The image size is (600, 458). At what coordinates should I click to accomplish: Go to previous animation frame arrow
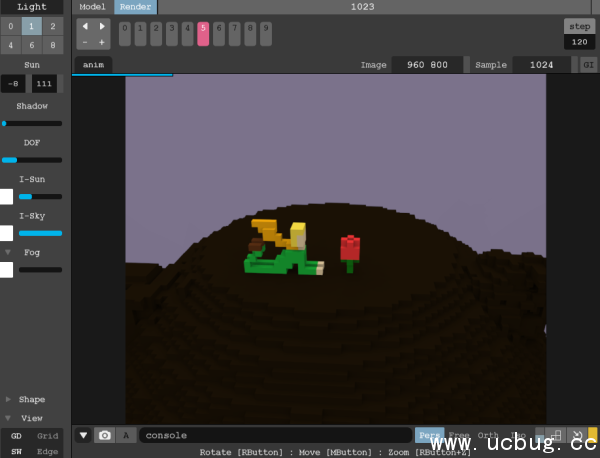coord(85,26)
